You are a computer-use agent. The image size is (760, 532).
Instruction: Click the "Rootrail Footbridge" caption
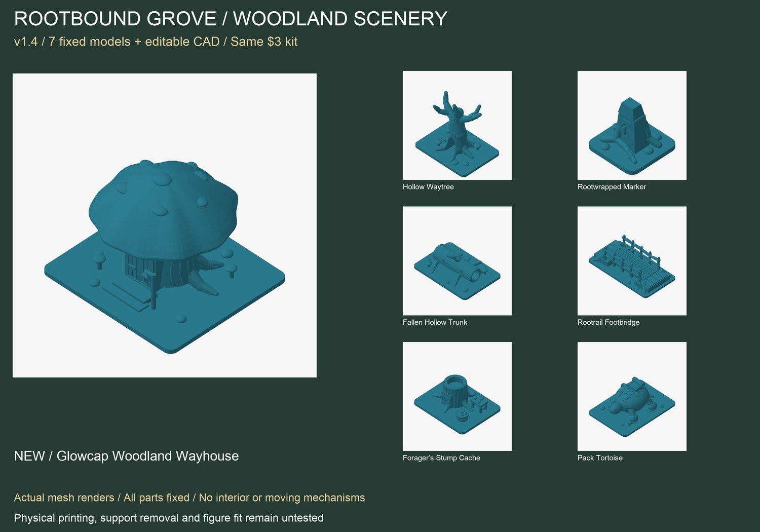609,322
